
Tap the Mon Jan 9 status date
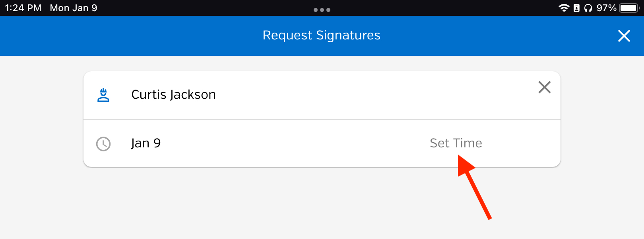coord(74,8)
